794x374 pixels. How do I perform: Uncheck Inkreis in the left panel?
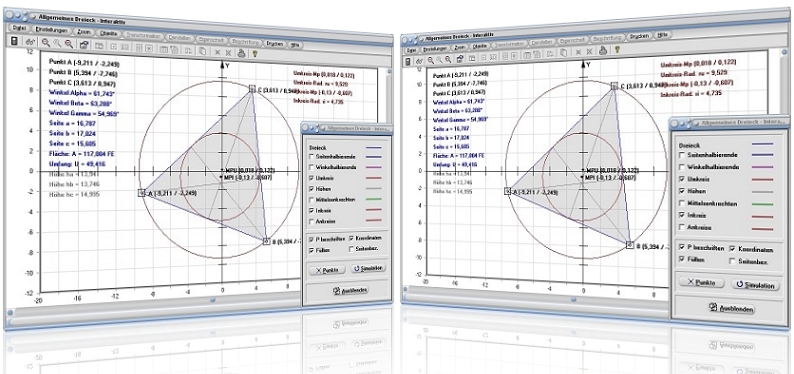click(311, 211)
